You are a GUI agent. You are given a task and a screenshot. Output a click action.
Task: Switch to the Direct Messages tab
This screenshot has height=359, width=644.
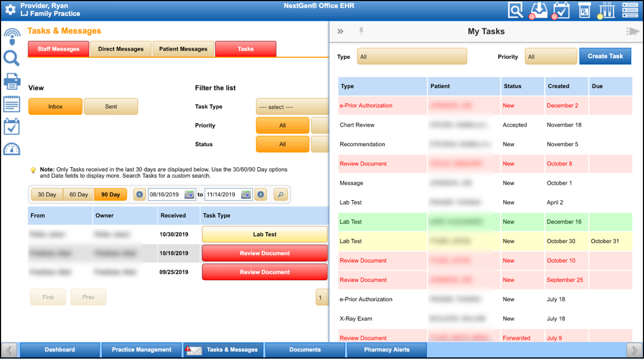[x=120, y=48]
